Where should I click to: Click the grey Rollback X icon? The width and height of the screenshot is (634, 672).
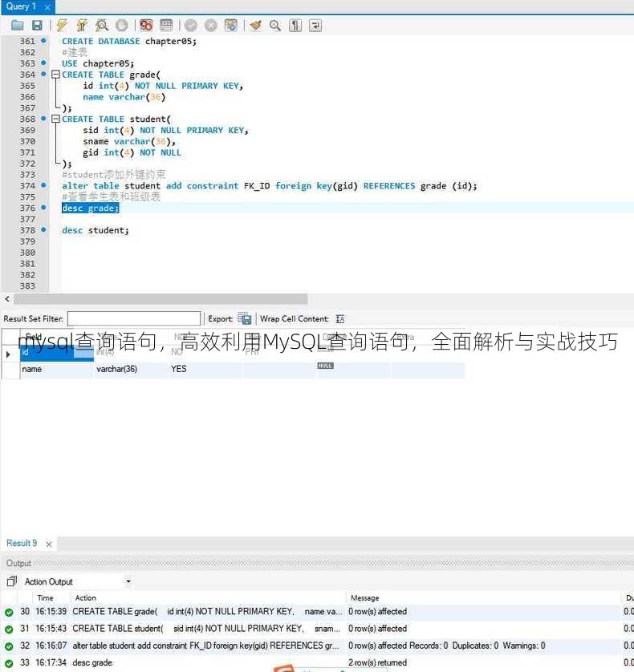click(x=210, y=26)
